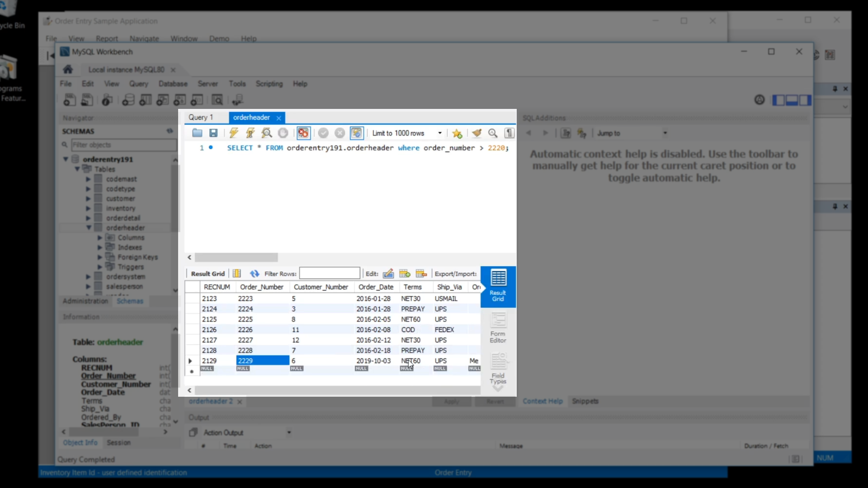Collapse the orderheader table tree node

click(x=89, y=228)
